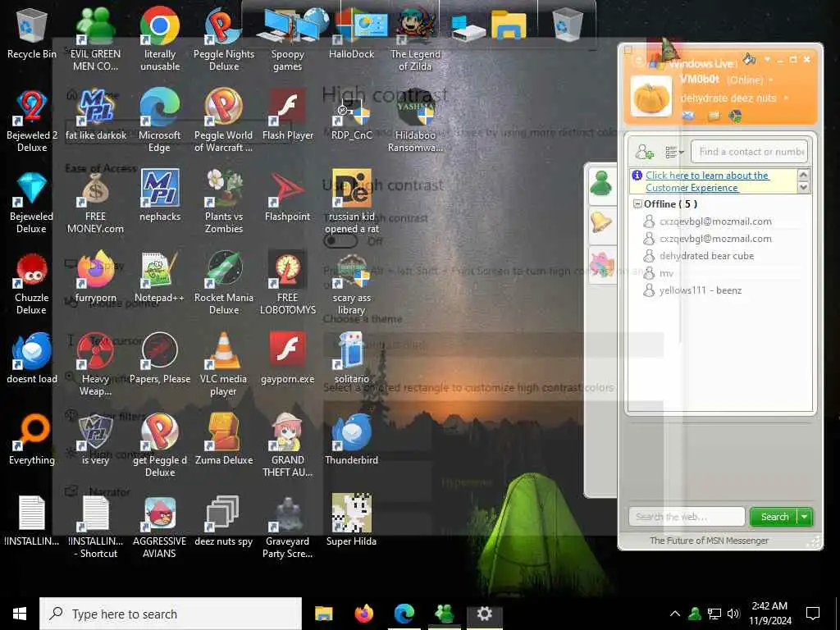The image size is (840, 630).
Task: Click the VM0b0t display name
Action: tap(699, 80)
